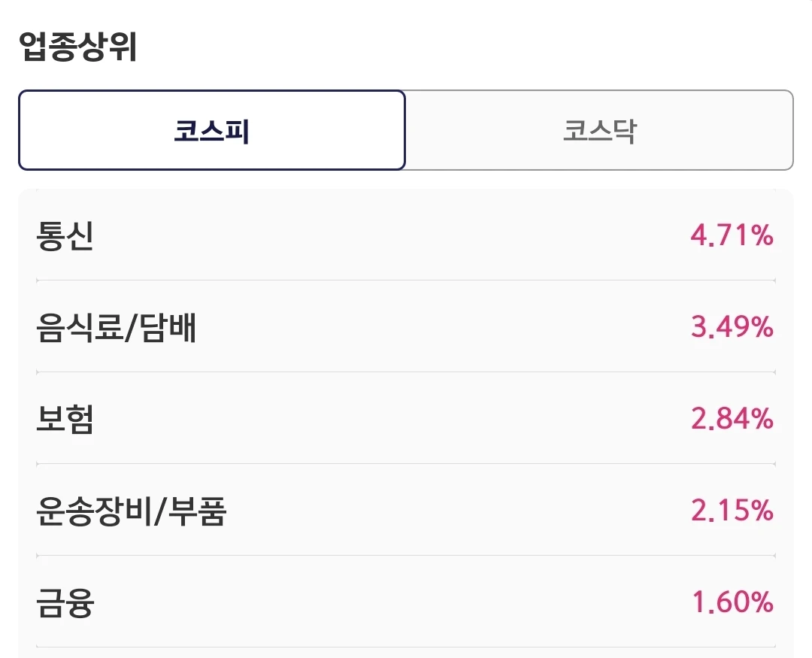Open the 보험 sector row
The height and width of the screenshot is (658, 812).
(x=406, y=418)
